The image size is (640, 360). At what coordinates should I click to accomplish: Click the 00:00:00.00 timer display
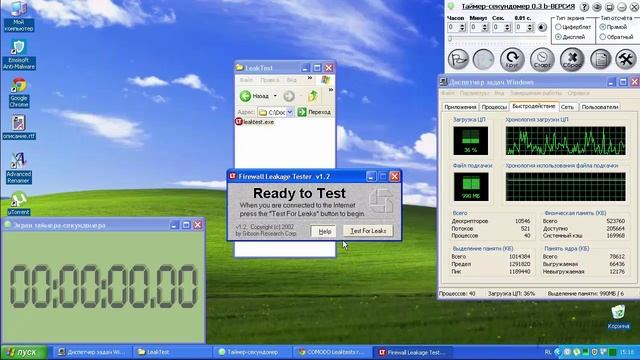coord(104,286)
